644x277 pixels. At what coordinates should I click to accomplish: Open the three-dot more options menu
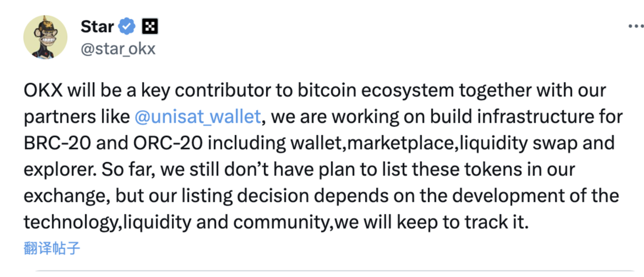(x=636, y=26)
